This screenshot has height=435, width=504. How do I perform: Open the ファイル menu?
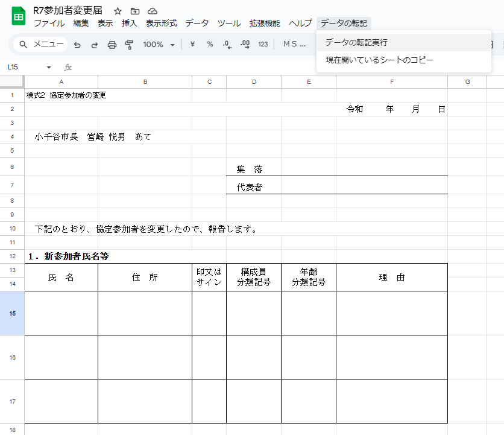point(49,23)
